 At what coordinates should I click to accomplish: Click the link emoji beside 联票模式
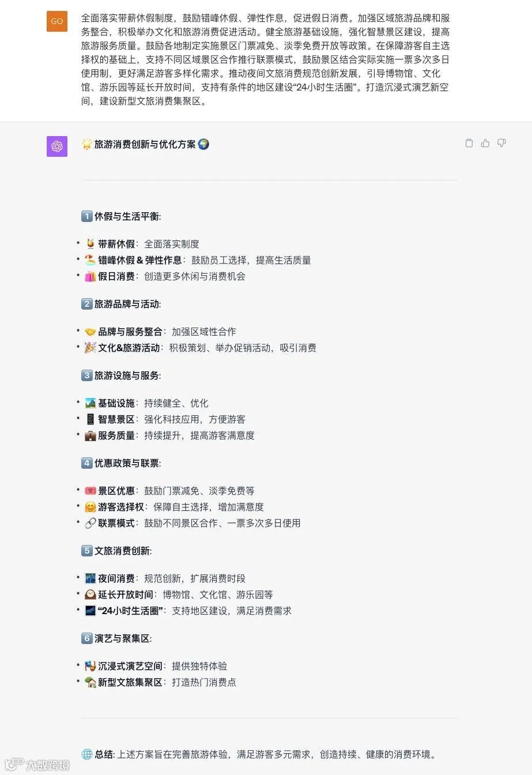(90, 523)
